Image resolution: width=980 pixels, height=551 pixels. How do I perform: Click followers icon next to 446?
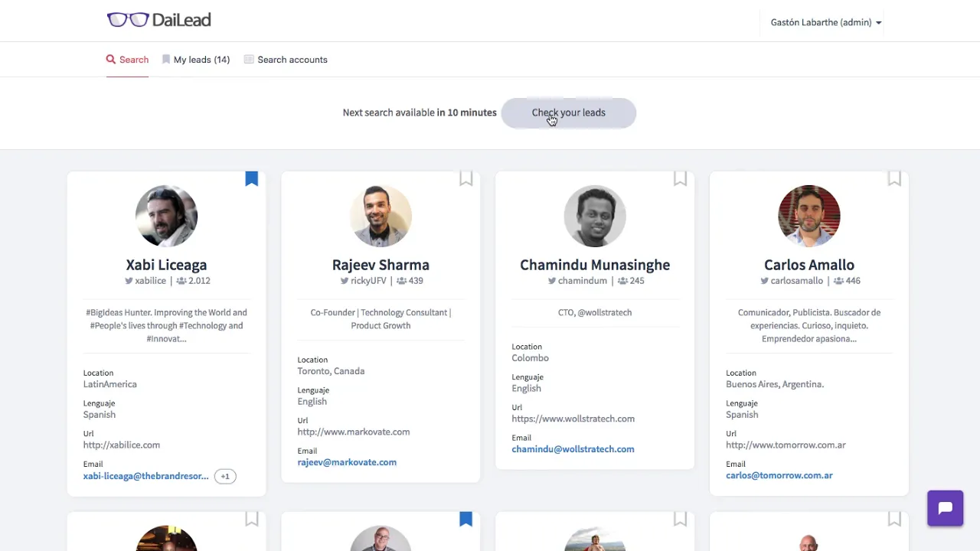coord(838,281)
